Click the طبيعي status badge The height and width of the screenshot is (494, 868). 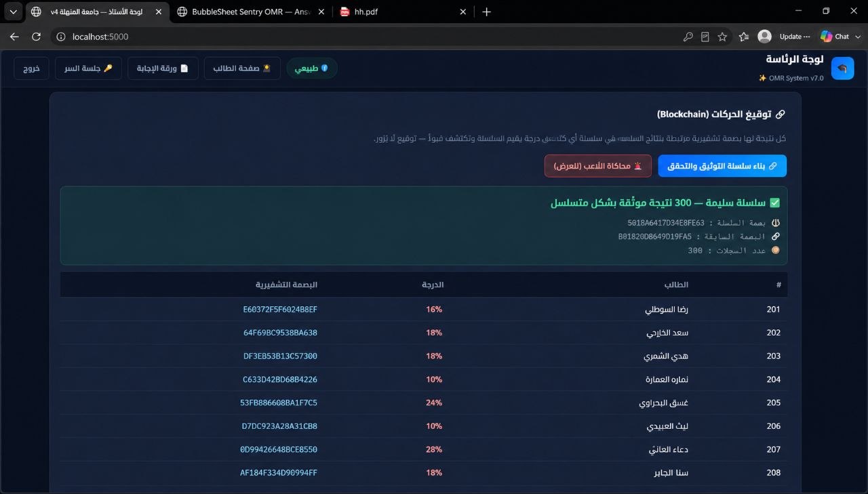[312, 68]
